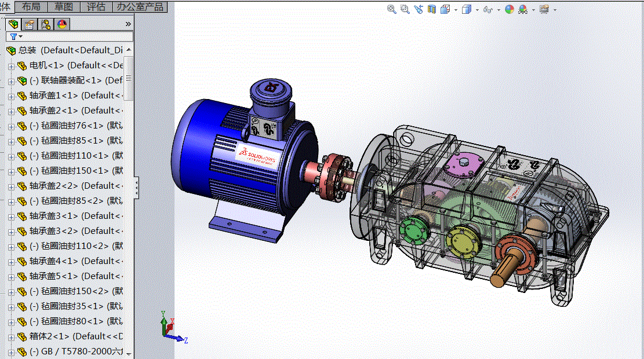The height and width of the screenshot is (359, 644).
Task: Click the feature tree filter input field
Action: point(75,36)
